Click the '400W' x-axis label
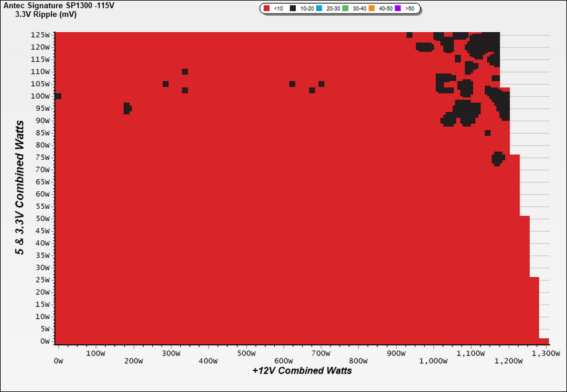The height and width of the screenshot is (392, 567). pos(208,361)
